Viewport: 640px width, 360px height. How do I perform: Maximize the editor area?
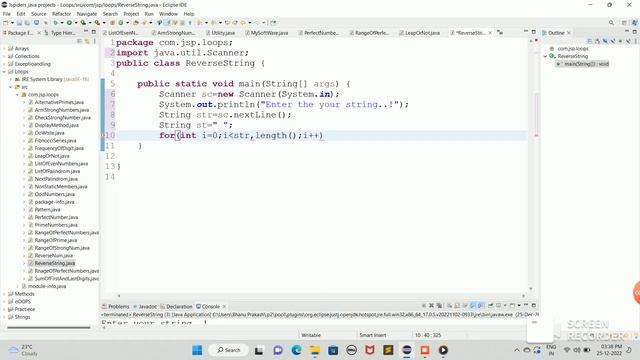coord(533,32)
